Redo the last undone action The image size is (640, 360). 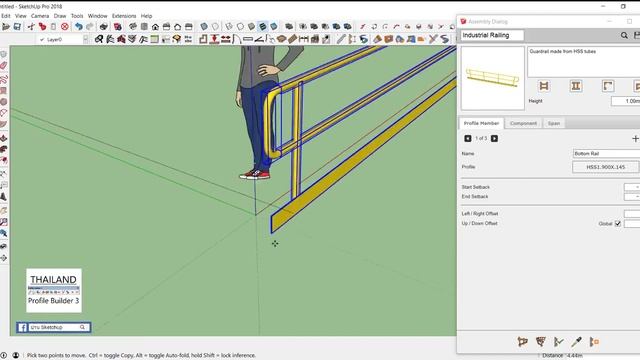[90, 27]
